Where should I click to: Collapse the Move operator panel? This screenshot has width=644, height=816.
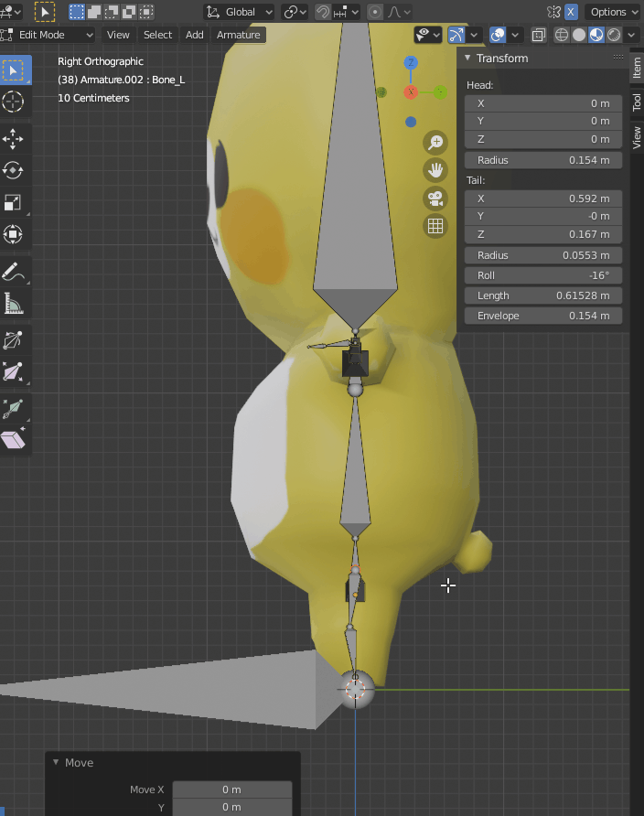point(56,762)
